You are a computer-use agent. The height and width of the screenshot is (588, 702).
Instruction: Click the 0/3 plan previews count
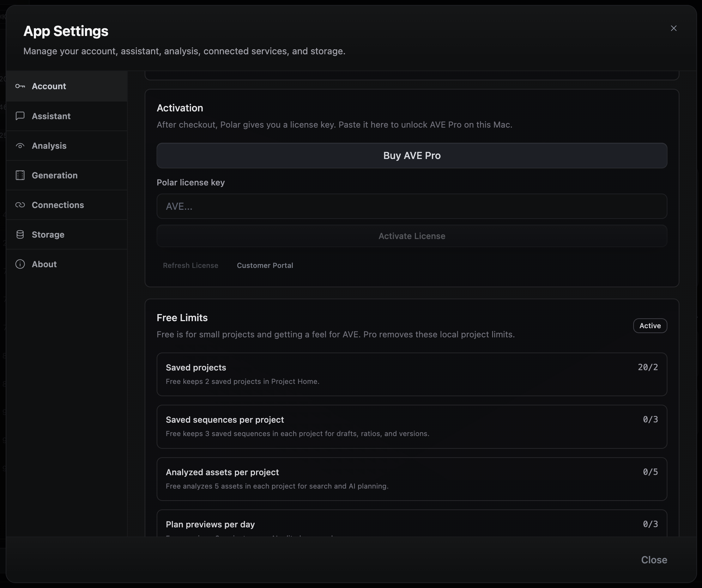[x=650, y=524]
